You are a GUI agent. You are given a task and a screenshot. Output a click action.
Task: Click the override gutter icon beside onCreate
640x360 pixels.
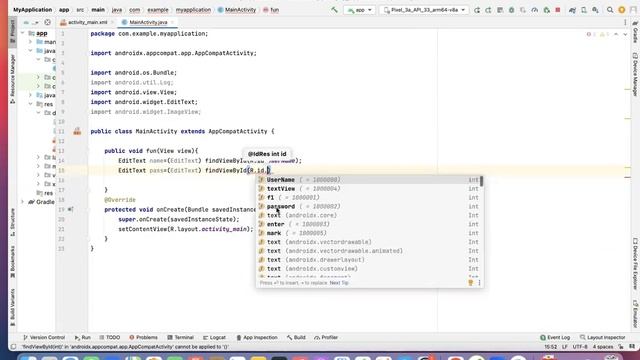71,209
